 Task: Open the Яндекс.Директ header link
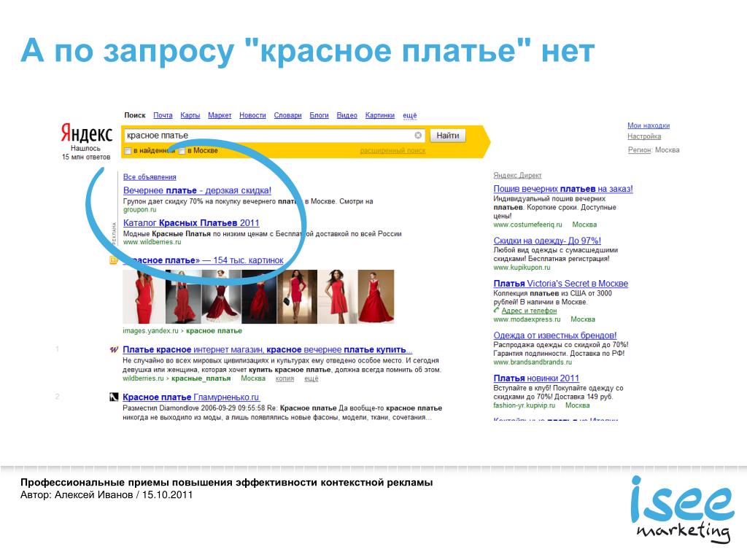[517, 175]
